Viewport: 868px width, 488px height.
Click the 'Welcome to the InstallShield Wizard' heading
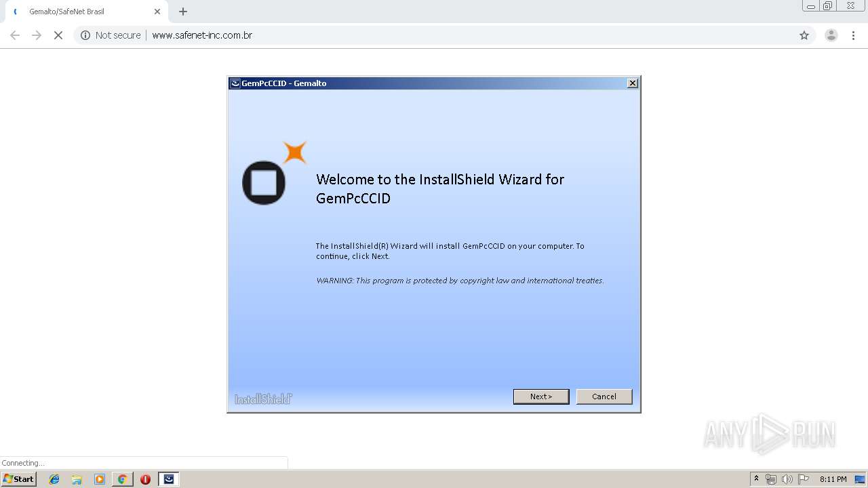(440, 188)
